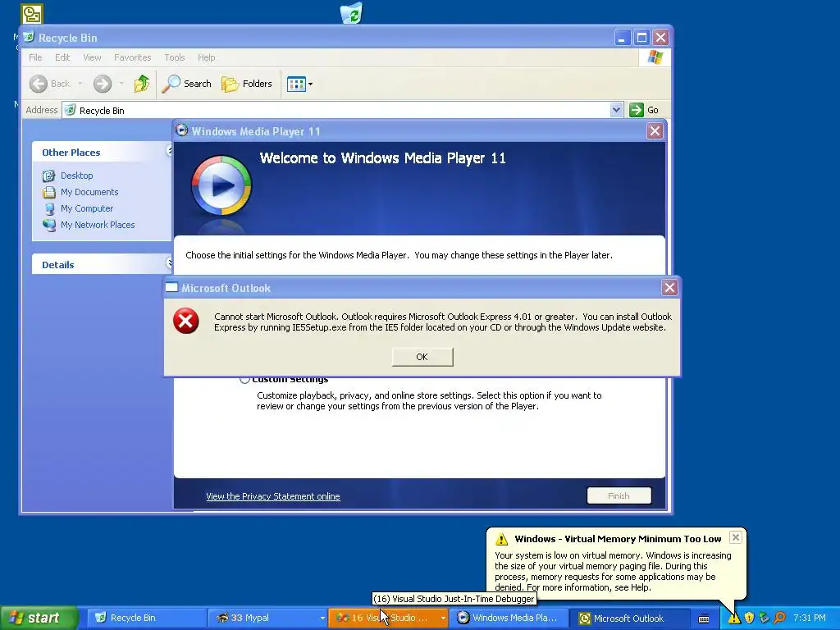
Task: Click OK in the Microsoft Outlook error dialog
Action: click(422, 357)
